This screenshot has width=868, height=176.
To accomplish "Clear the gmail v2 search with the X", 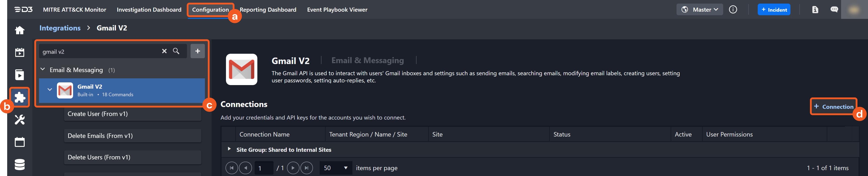I will (164, 51).
